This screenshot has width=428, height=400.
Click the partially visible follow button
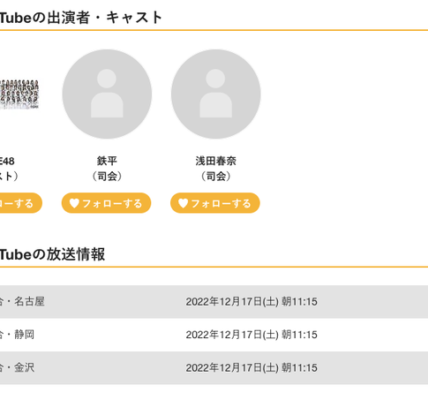click(x=21, y=203)
